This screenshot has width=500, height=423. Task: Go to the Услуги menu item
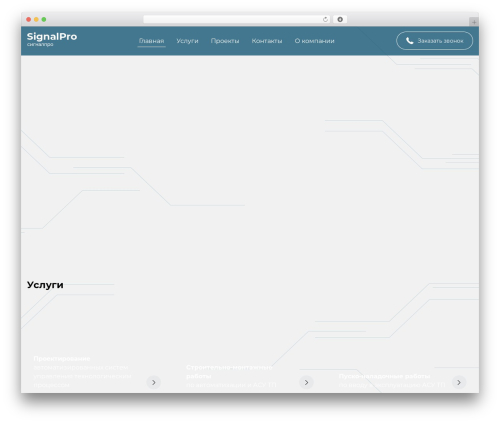(x=187, y=41)
